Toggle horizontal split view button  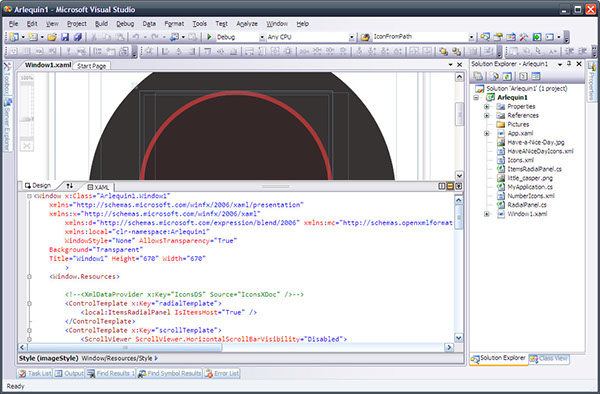(x=450, y=186)
